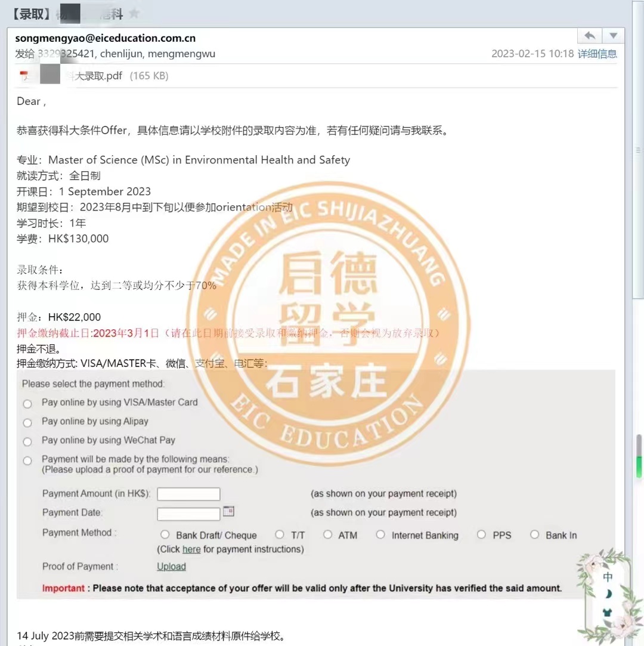Click the 'Dear ,' greeting line
The image size is (644, 646).
(x=31, y=101)
